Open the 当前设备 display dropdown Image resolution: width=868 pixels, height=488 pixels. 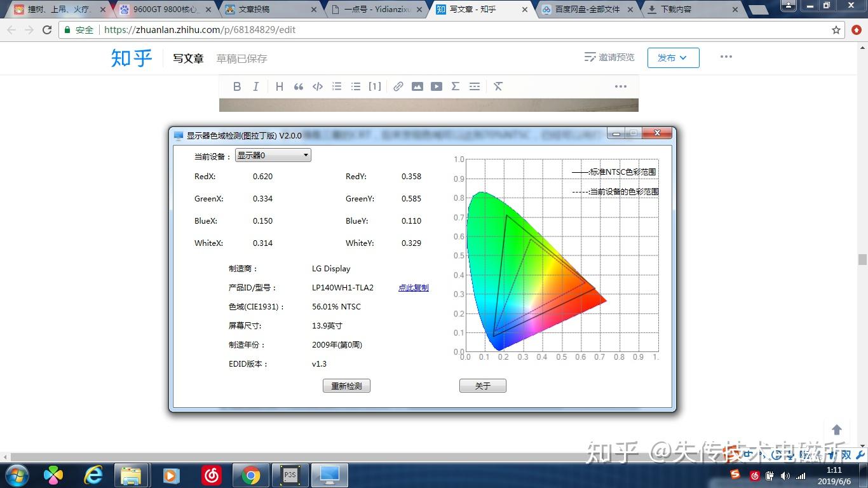coord(273,155)
